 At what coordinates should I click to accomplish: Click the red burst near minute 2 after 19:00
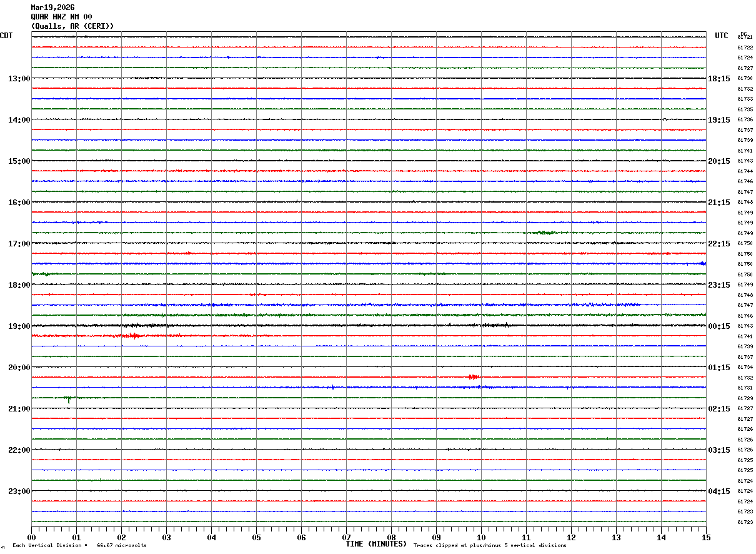132,336
